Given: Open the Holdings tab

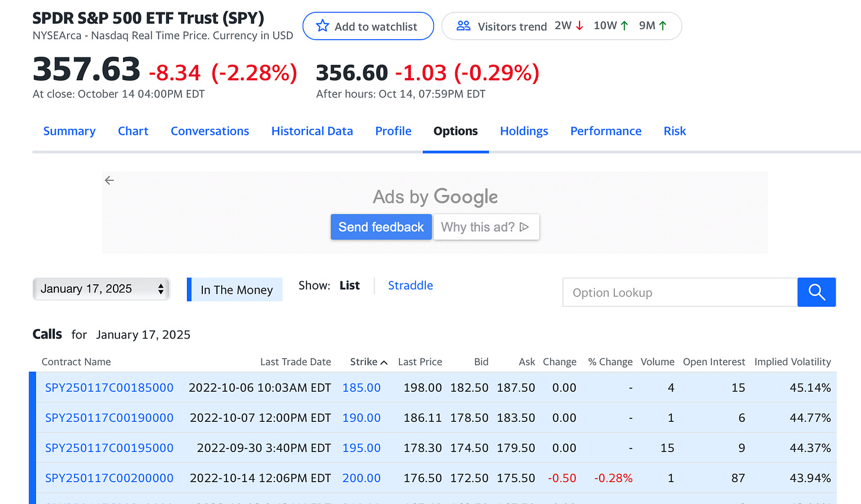Looking at the screenshot, I should (x=524, y=131).
